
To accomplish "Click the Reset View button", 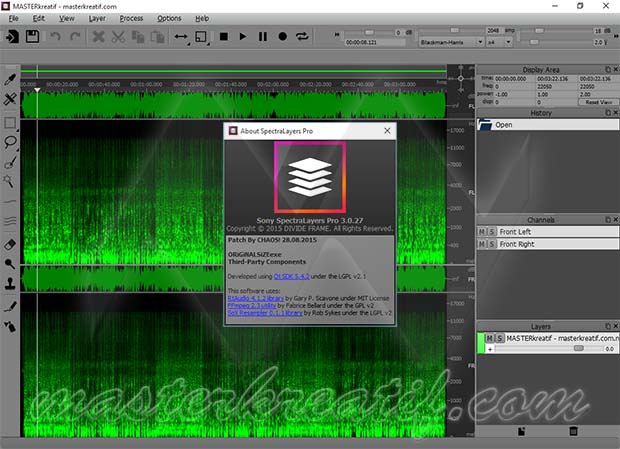I will (x=598, y=102).
